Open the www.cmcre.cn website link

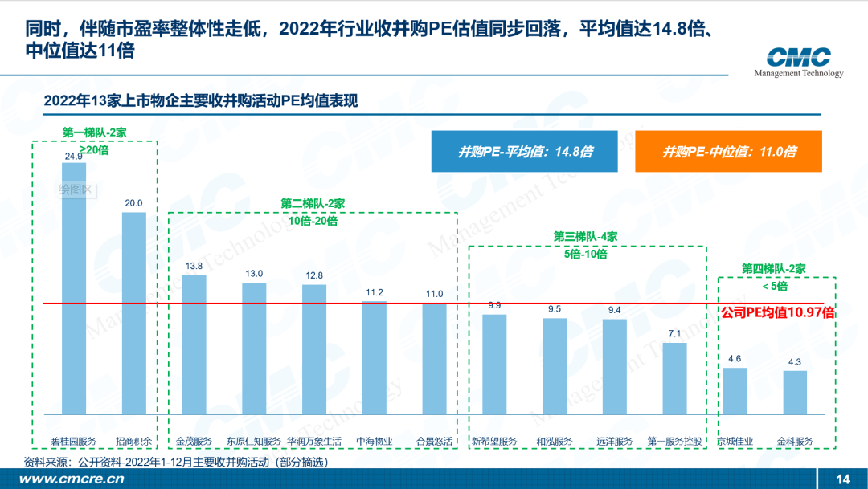coord(72,479)
